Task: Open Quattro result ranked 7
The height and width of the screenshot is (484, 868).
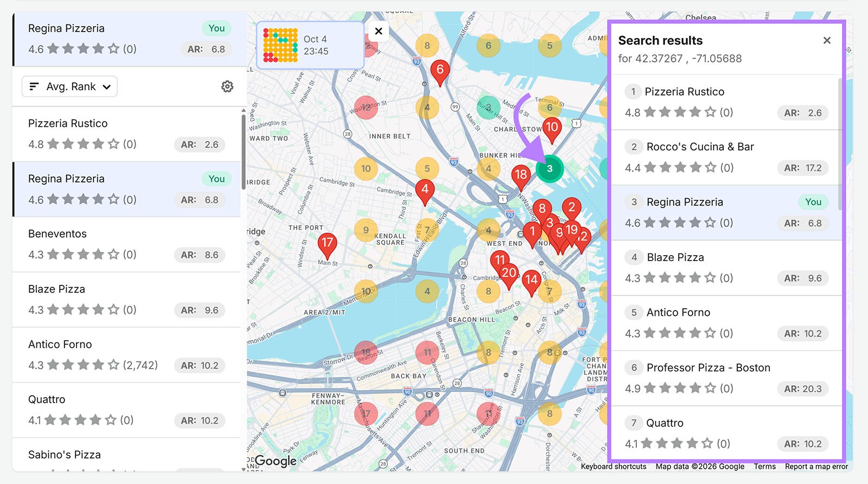Action: (x=726, y=433)
